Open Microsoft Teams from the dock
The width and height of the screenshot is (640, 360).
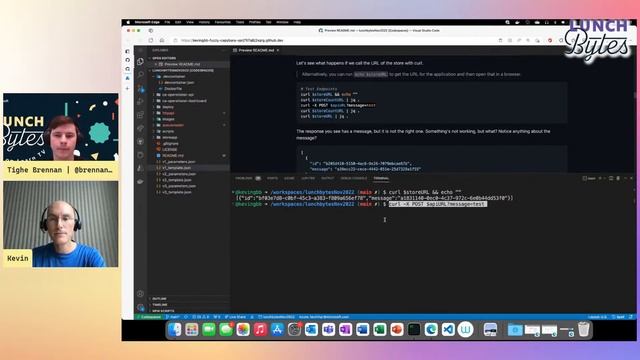[328, 329]
